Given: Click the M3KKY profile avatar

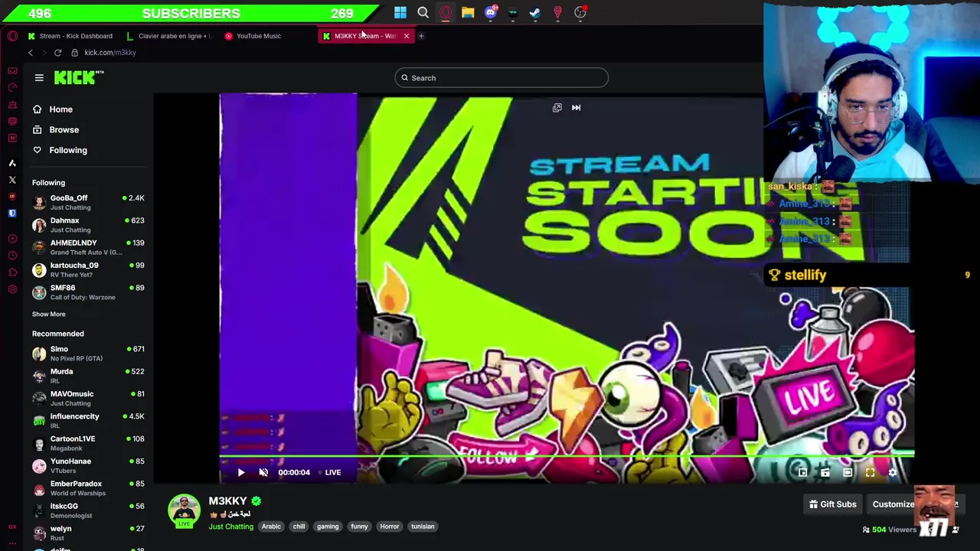Looking at the screenshot, I should [x=184, y=510].
